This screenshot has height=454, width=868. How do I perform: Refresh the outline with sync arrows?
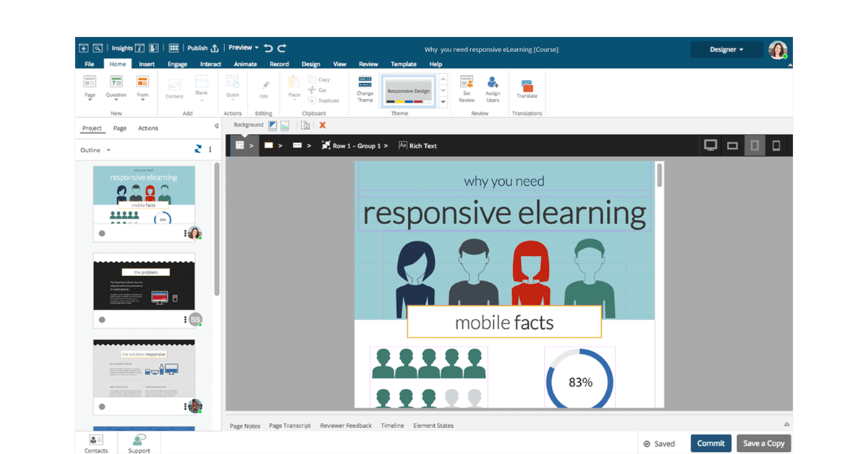pos(198,150)
